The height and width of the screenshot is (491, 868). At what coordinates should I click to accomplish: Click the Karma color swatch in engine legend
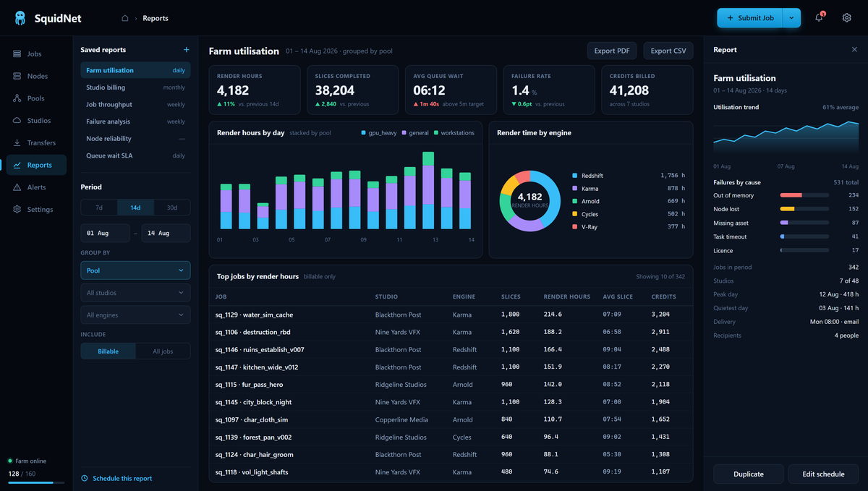tap(575, 189)
